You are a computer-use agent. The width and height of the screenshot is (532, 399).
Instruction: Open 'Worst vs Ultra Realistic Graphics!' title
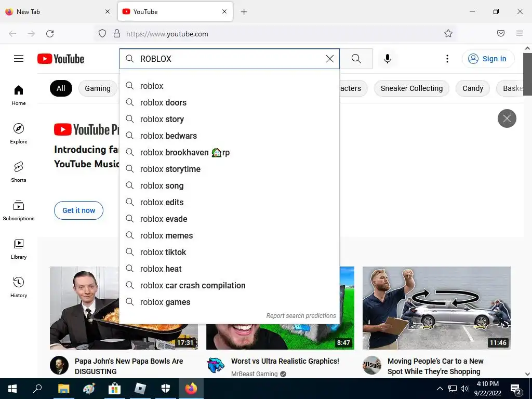[x=285, y=361]
